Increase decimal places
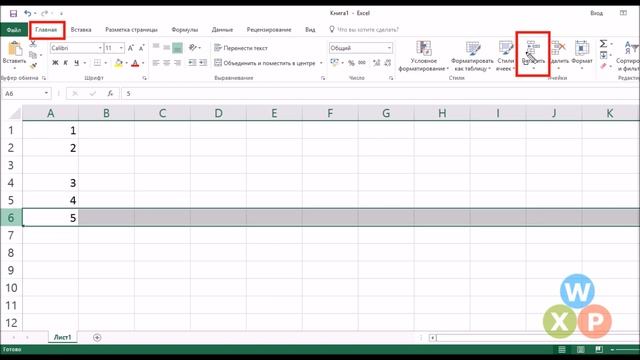 (x=376, y=63)
